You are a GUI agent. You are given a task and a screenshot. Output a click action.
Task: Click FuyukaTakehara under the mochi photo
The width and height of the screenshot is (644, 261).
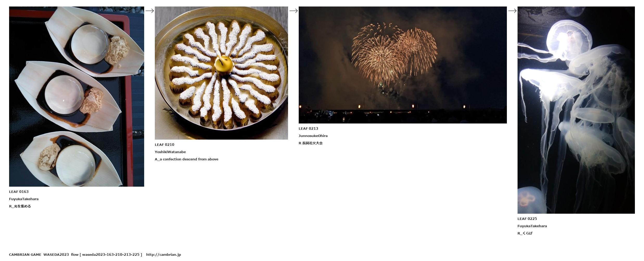pyautogui.click(x=24, y=199)
